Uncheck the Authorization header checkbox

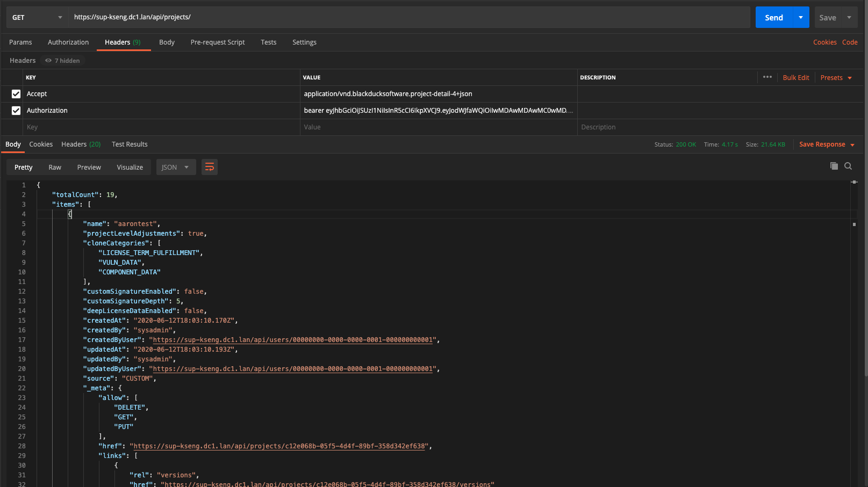tap(16, 111)
